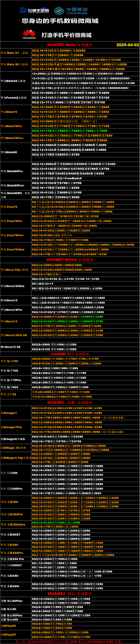The width and height of the screenshot is (140, 644).
Task: Click the 荣耀Play9T model label
Action: click(8, 635)
